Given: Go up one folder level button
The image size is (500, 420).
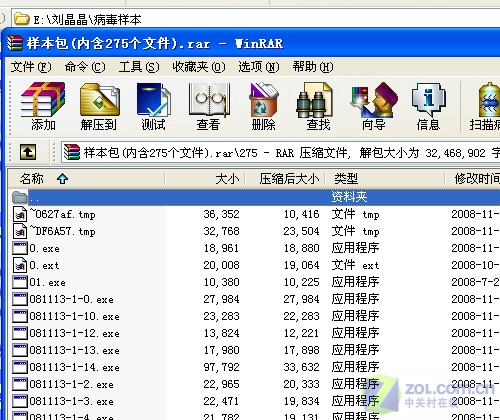Looking at the screenshot, I should (28, 152).
